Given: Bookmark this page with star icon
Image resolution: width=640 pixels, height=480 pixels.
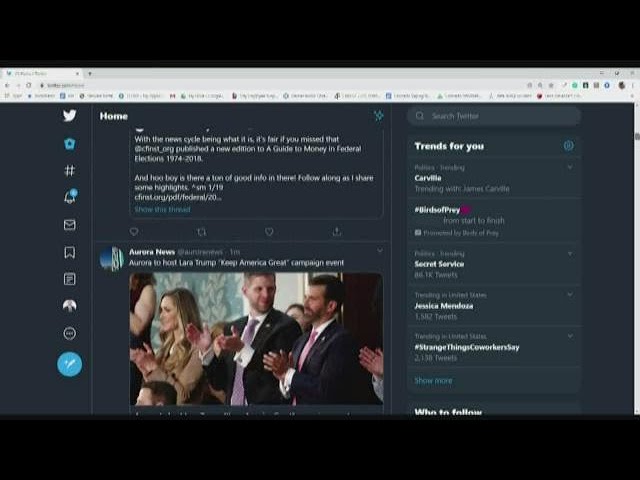Looking at the screenshot, I should 551,85.
